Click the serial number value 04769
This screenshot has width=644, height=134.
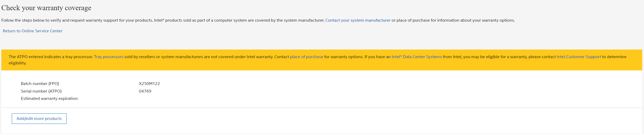[x=145, y=91]
